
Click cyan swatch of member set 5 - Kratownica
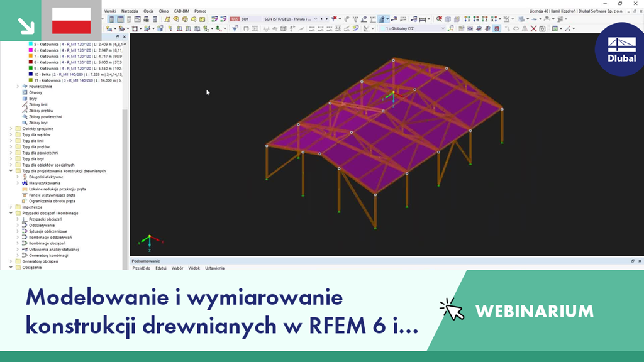[x=30, y=44]
